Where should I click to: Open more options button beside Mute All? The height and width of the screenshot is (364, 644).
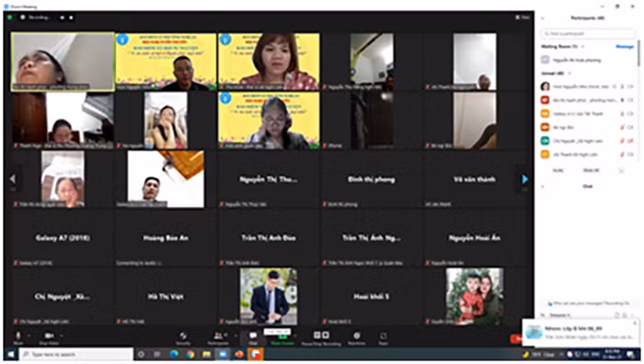[621, 170]
